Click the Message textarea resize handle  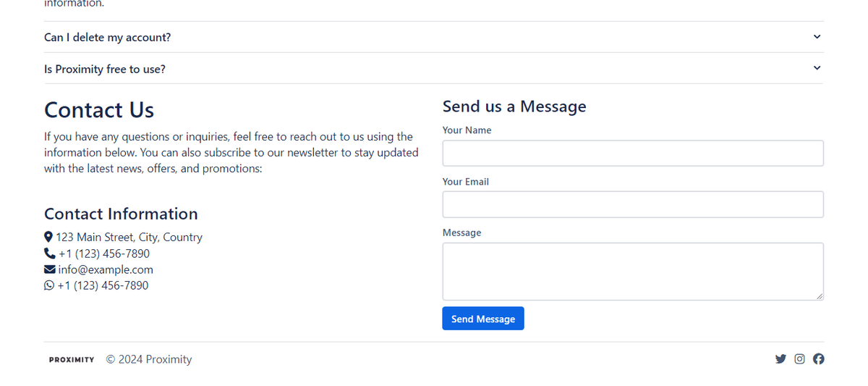[x=820, y=296]
